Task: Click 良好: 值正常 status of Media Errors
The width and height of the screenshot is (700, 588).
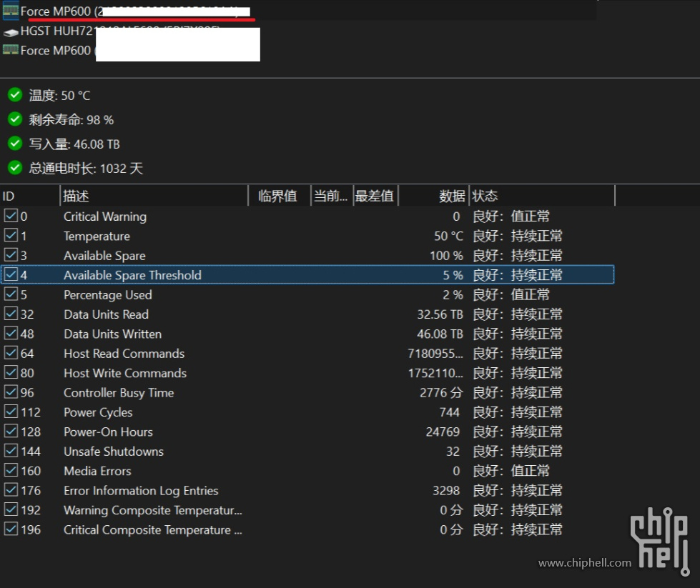Action: (x=511, y=471)
